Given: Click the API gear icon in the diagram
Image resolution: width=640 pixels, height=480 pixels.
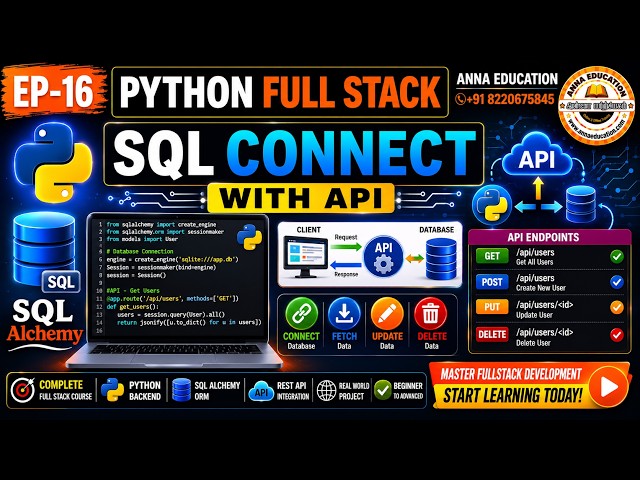Looking at the screenshot, I should pos(383,256).
